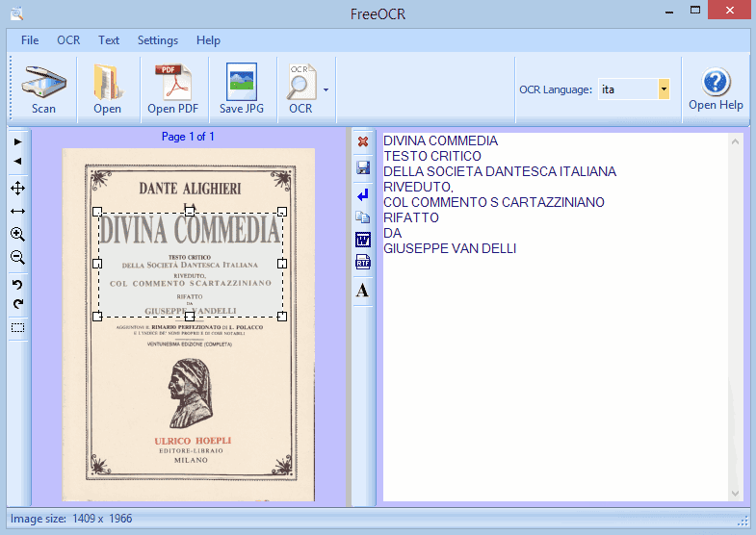This screenshot has height=535, width=756.
Task: Open an image with the Open button
Action: (x=108, y=89)
